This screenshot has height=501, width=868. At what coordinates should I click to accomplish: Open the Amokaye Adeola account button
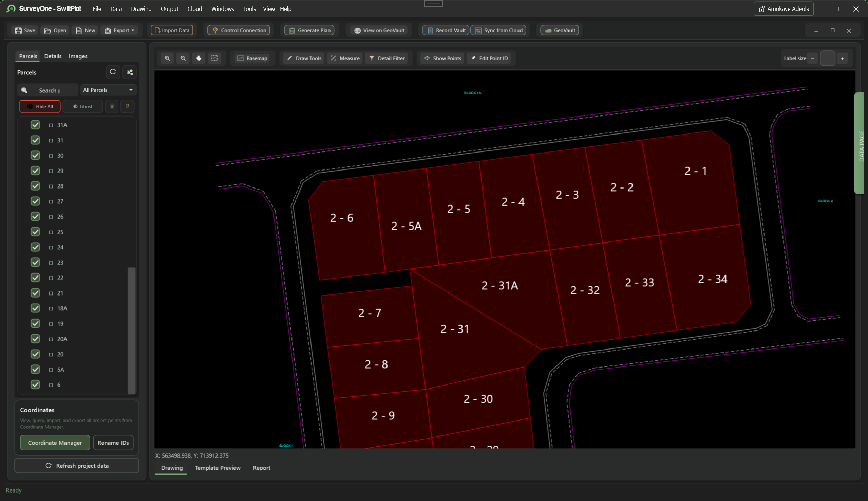(x=784, y=9)
